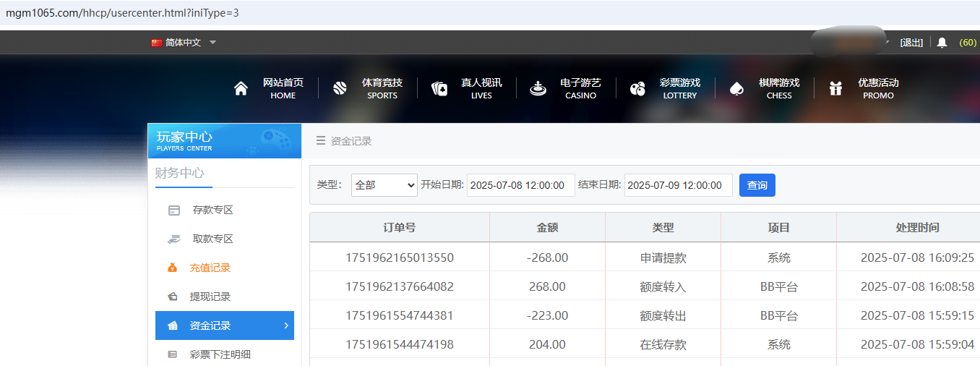Click the gift icon for 优惠活动

pyautogui.click(x=836, y=89)
